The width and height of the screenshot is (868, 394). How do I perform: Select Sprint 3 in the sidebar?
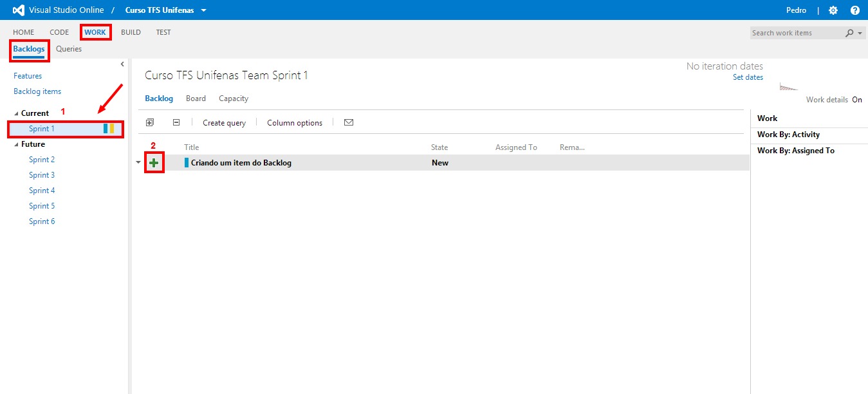pos(42,175)
